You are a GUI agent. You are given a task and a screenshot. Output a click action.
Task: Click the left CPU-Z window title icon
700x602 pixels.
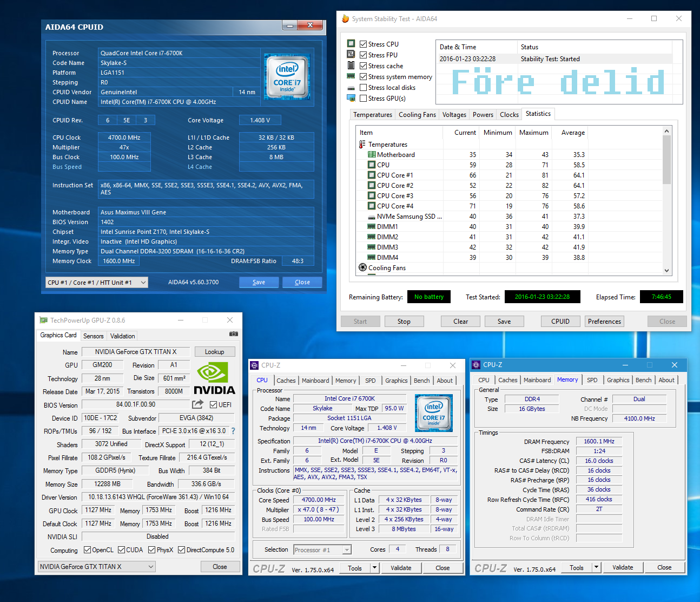[x=254, y=365]
